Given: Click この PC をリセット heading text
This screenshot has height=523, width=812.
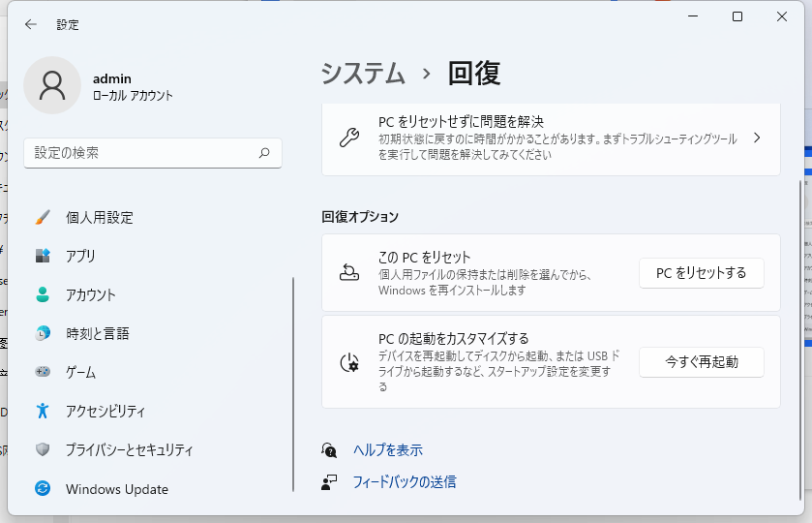Looking at the screenshot, I should 424,257.
